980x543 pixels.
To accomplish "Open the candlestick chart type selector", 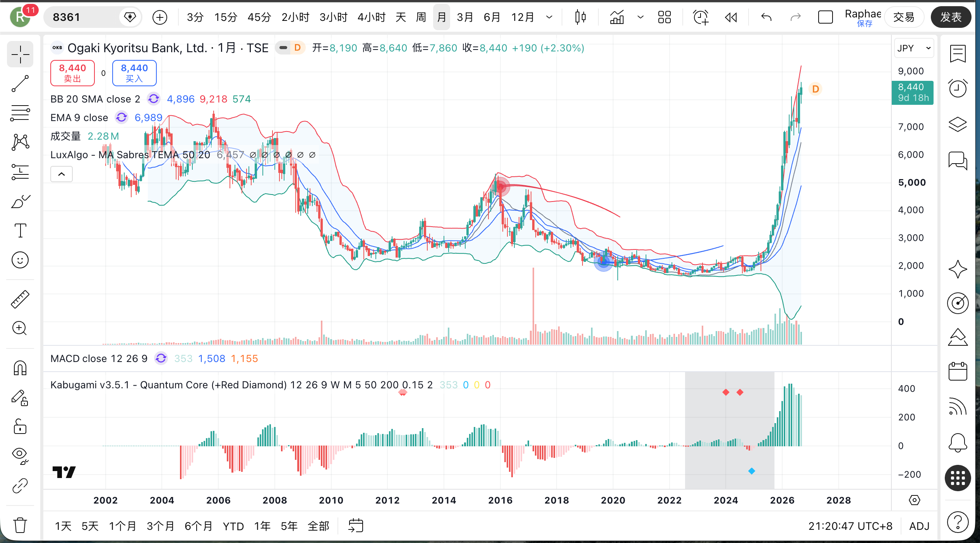I will 580,17.
